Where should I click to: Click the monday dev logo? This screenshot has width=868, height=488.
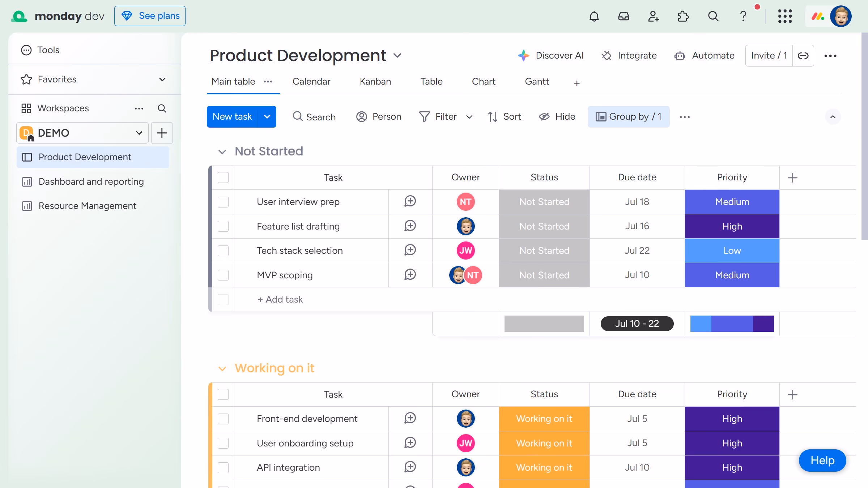pos(58,16)
